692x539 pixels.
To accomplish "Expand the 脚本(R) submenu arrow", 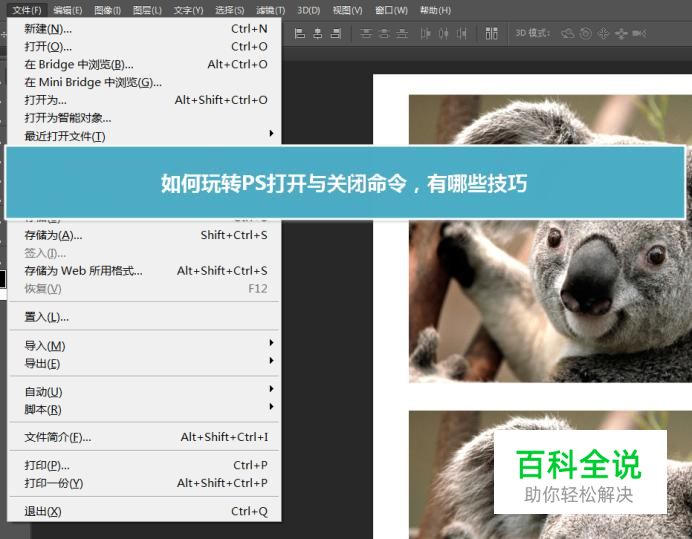I will click(x=271, y=407).
